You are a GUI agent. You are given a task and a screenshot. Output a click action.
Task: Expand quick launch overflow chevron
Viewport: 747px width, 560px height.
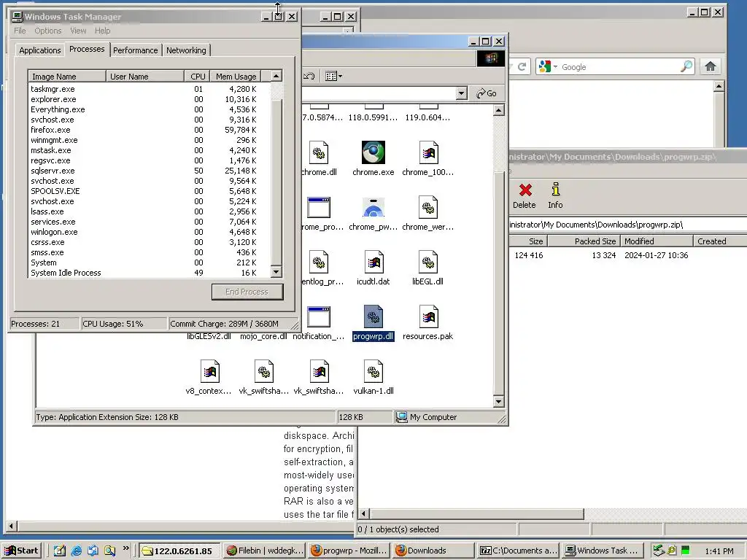(126, 548)
